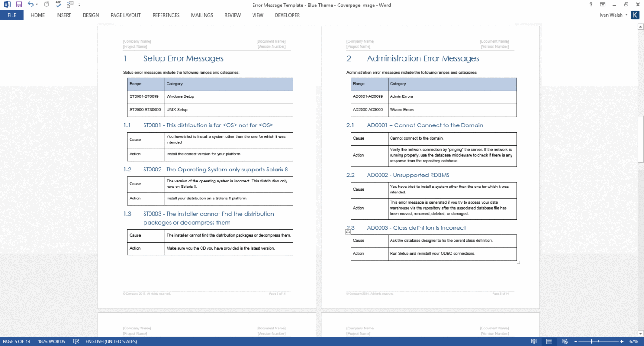
Task: Switch to Web Layout view in the status bar
Action: [x=564, y=341]
